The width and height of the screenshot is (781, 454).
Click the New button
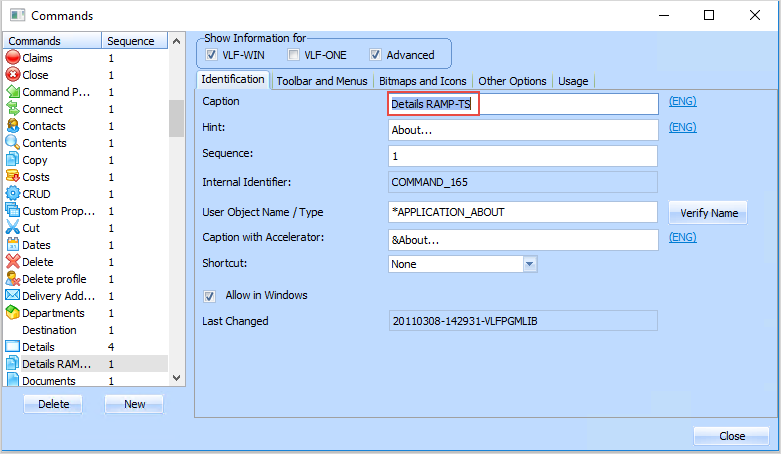(x=134, y=404)
